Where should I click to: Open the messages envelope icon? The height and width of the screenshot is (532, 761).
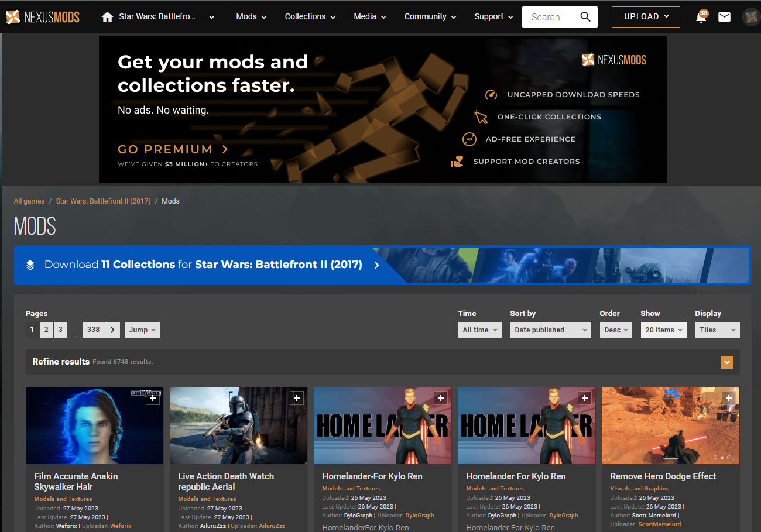click(x=724, y=17)
